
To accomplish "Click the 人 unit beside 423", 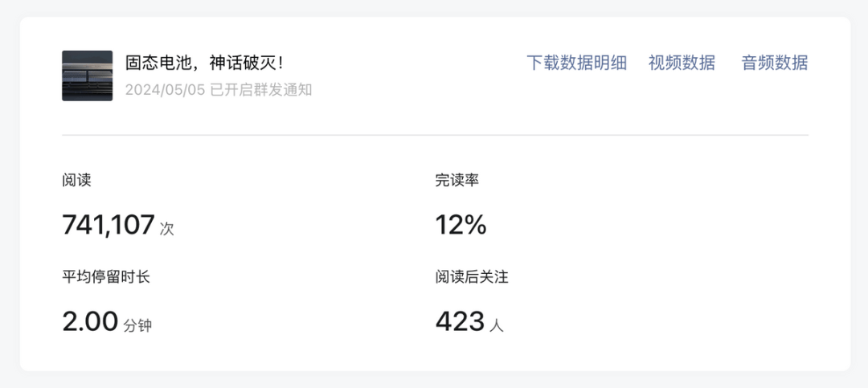I will tap(497, 326).
